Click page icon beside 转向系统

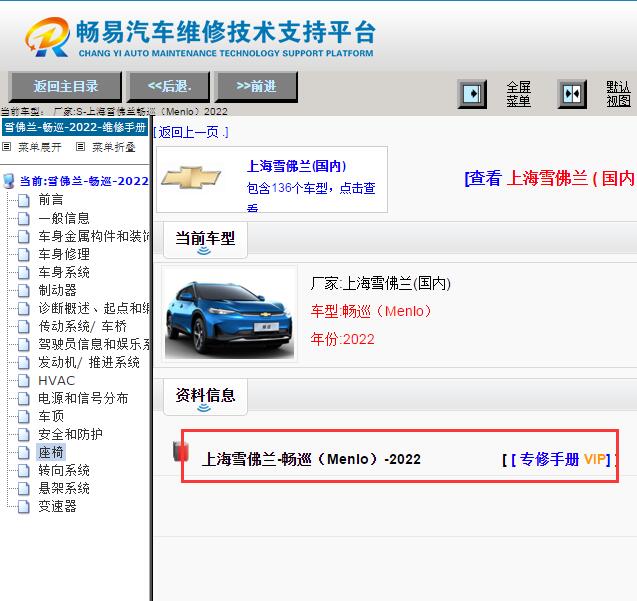click(x=24, y=470)
